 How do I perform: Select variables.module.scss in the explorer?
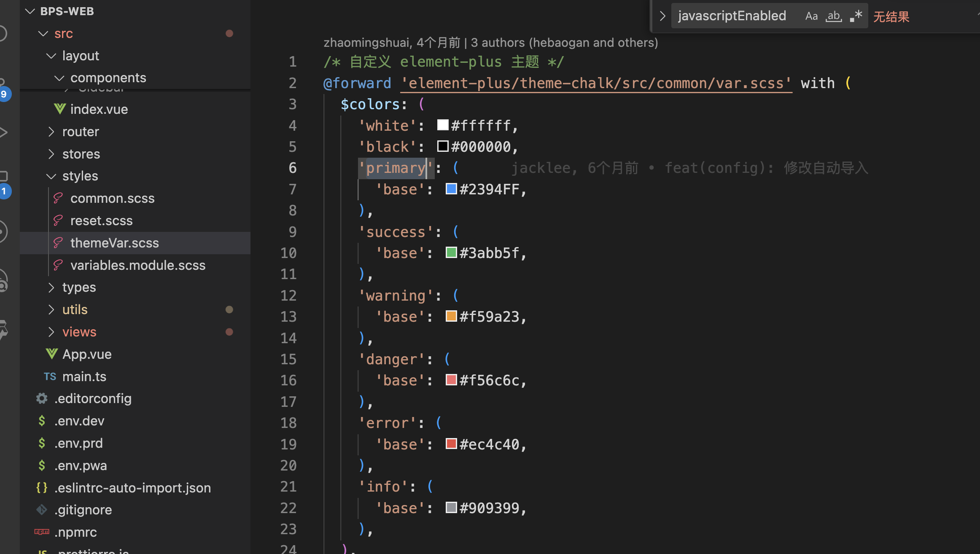coord(137,265)
